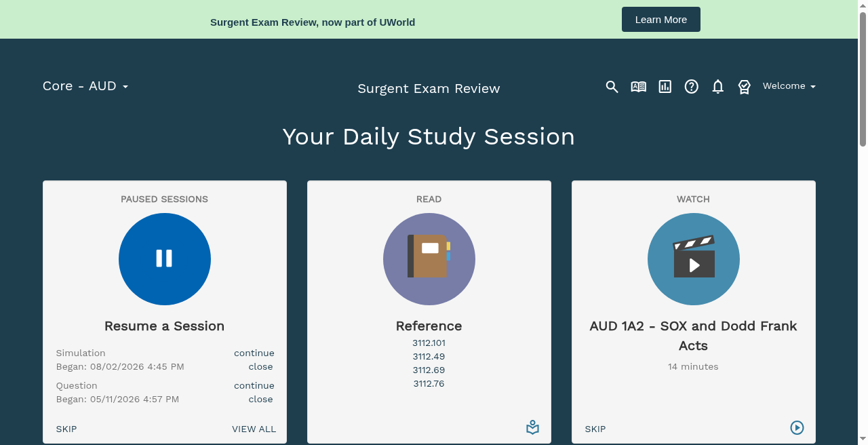The image size is (868, 445).
Task: Click the blue pause circle icon
Action: pos(164,259)
